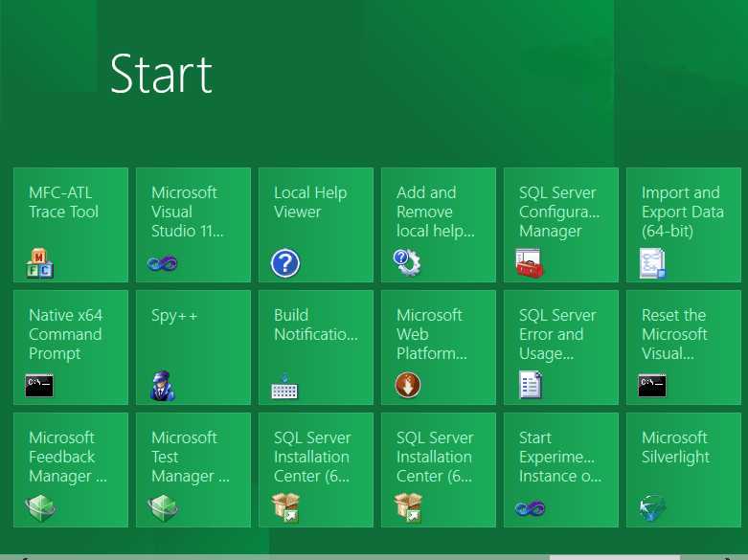
Task: Launch Microsoft Visual Studio 11 tile
Action: point(193,225)
